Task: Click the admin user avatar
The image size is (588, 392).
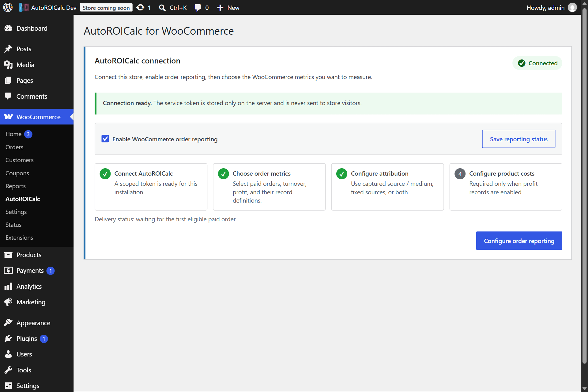Action: 572,7
